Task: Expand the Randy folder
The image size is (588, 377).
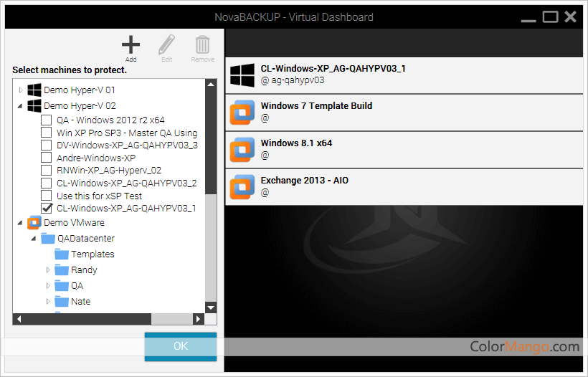Action: point(48,270)
